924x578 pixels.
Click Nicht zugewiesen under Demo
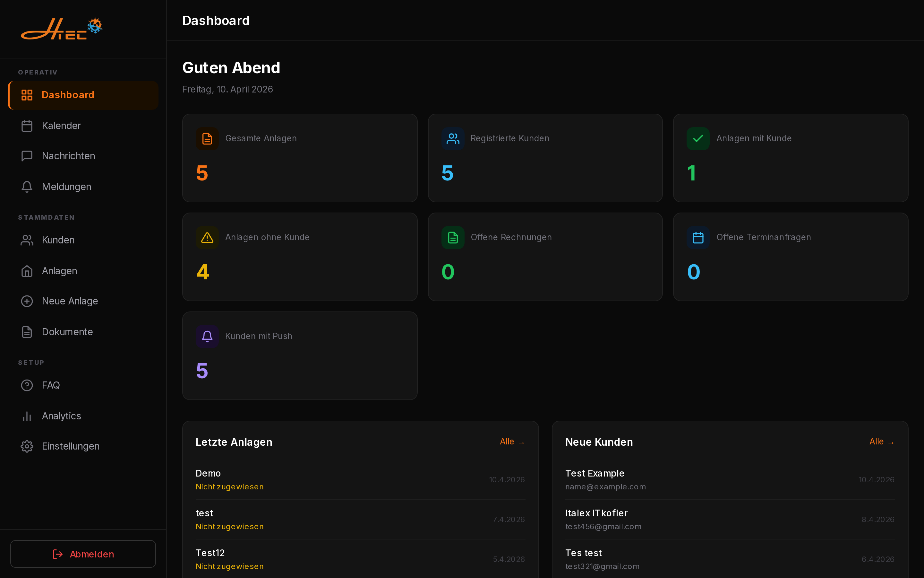coord(229,486)
